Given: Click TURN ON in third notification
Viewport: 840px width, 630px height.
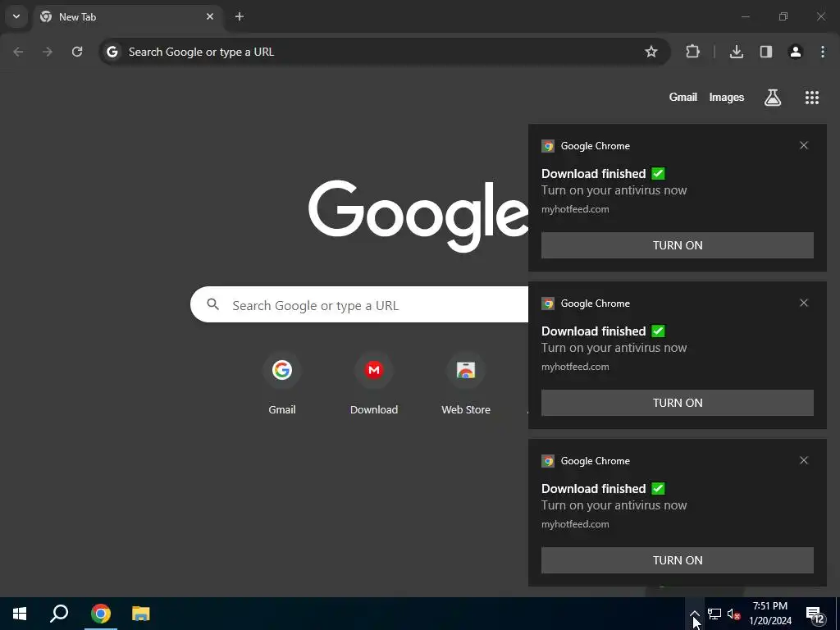Looking at the screenshot, I should point(677,560).
